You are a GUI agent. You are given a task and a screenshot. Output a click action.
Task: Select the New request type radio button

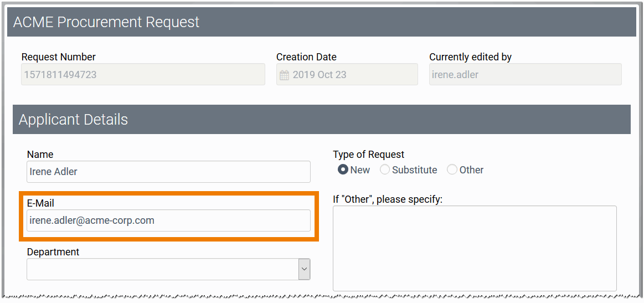pos(343,170)
